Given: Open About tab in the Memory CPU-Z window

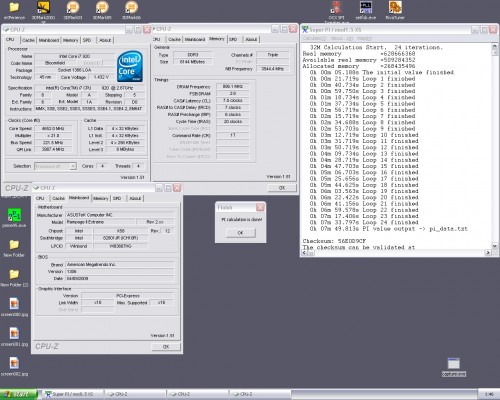Looking at the screenshot, I should [251, 39].
